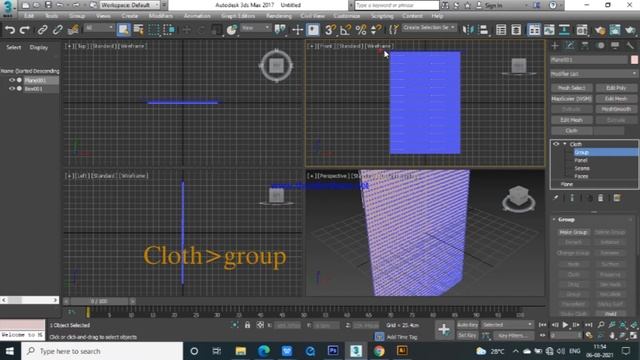Click the time slider showing 0 / 100
Image resolution: width=640 pixels, height=360 pixels.
(x=99, y=301)
